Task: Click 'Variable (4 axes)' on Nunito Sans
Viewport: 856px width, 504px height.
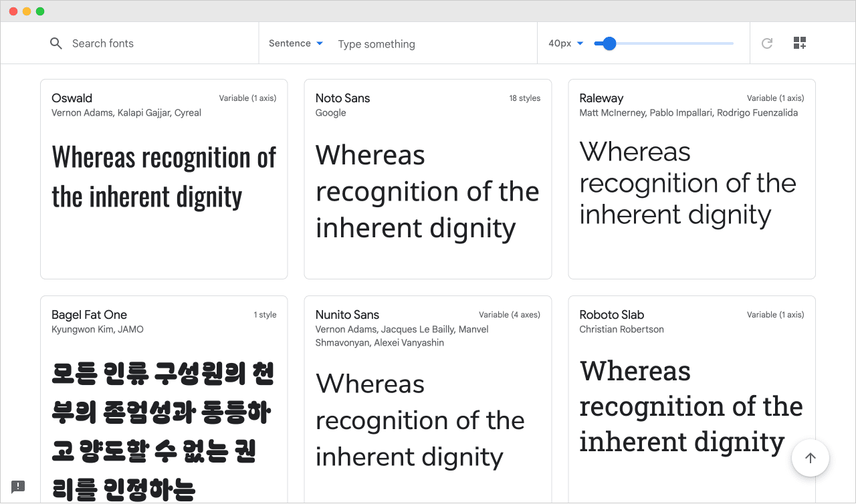Action: click(x=510, y=315)
